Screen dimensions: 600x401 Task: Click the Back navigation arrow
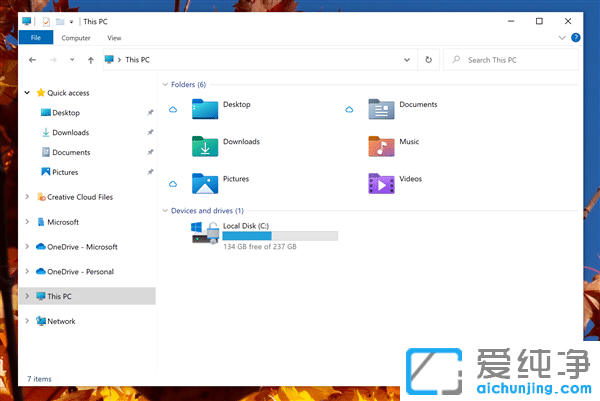(33, 60)
